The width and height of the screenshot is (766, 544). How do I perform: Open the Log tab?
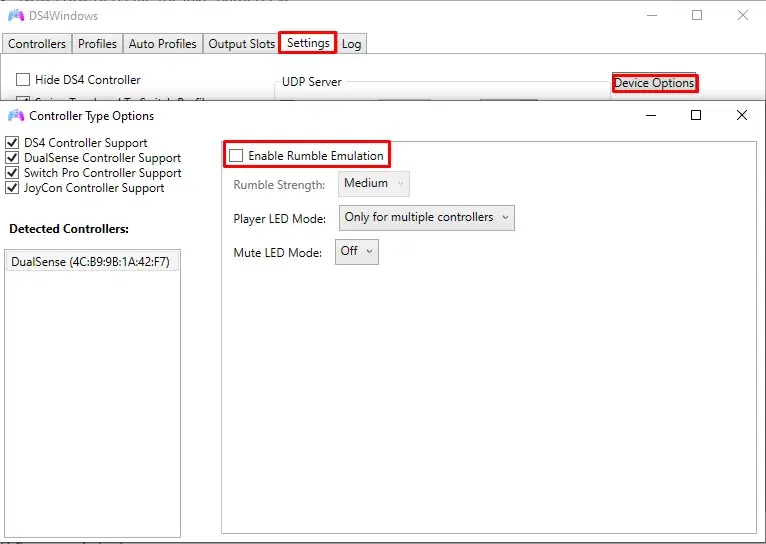tap(351, 44)
